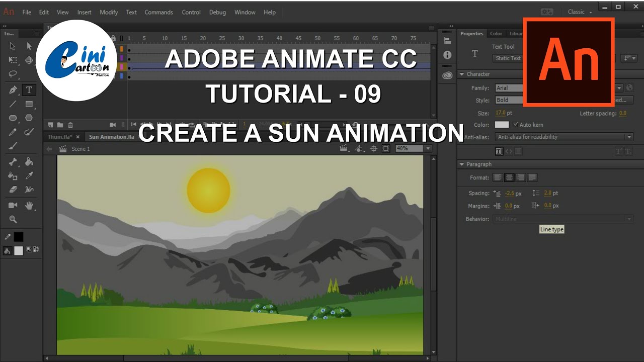Toggle show border around text button
The width and height of the screenshot is (644, 362).
coord(518,151)
